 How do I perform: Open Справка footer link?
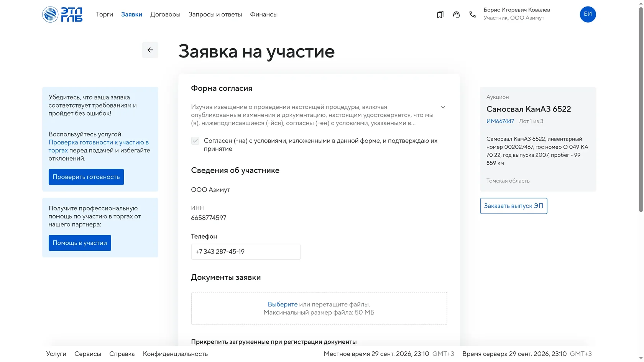coord(122,354)
